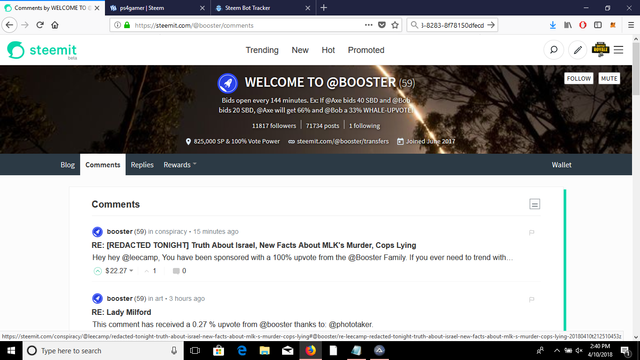640x360 pixels.
Task: Open the Steemit hamburger menu
Action: pos(618,50)
